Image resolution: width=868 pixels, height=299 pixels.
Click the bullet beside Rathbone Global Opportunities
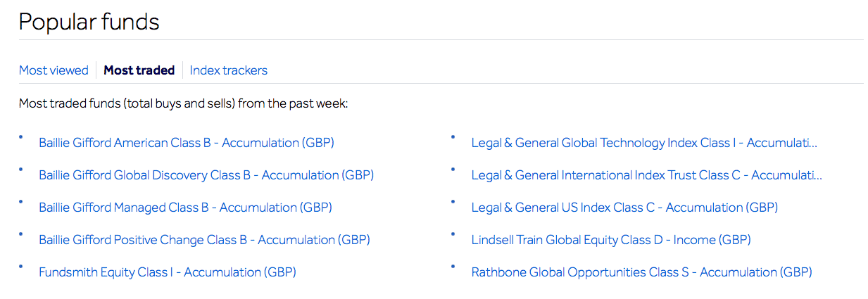(x=453, y=267)
